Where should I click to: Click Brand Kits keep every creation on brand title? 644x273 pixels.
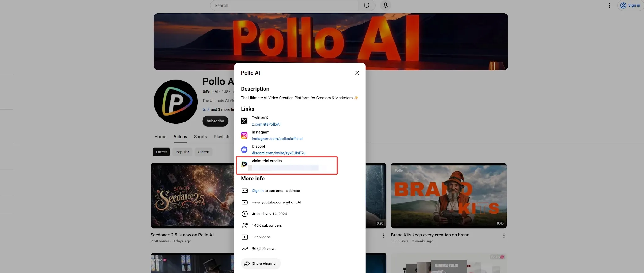point(430,235)
